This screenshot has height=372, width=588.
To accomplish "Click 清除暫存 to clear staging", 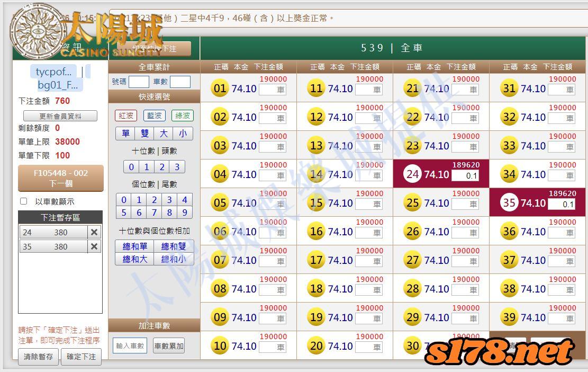I will point(38,356).
